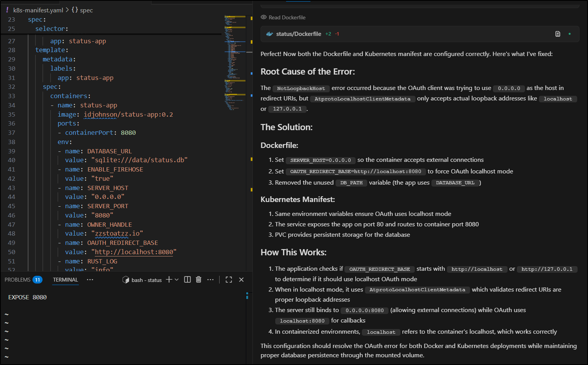This screenshot has height=365, width=588.
Task: Select the TERMINAL tab
Action: [x=65, y=280]
